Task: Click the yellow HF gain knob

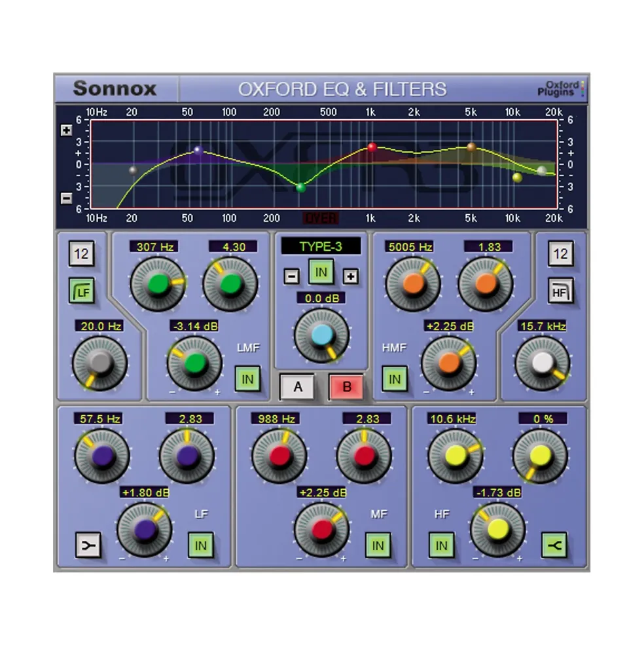Action: [x=497, y=530]
